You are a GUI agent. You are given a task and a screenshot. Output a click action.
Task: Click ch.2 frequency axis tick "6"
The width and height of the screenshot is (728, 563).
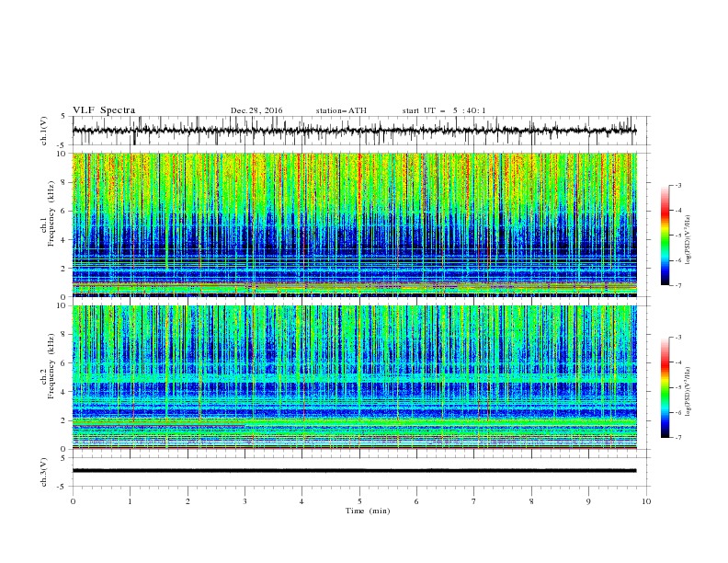click(x=65, y=363)
